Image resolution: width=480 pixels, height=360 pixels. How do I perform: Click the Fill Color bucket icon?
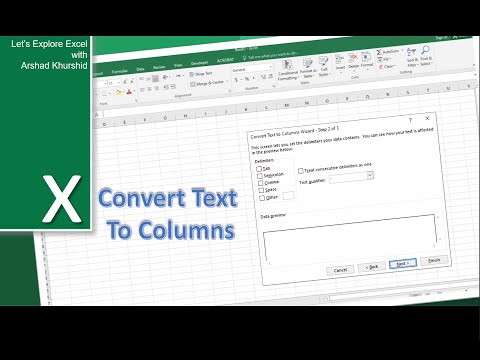pyautogui.click(x=118, y=93)
